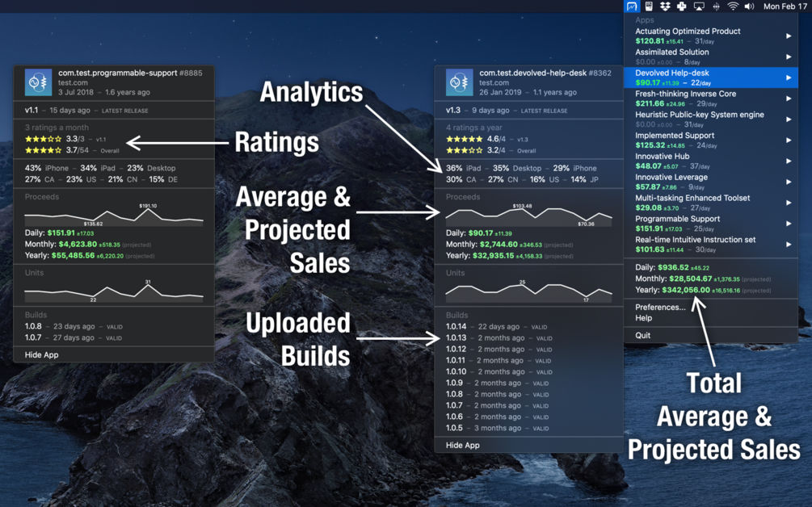The width and height of the screenshot is (812, 507).
Task: Click the $191.10 peak on Proceeds chart
Action: point(148,207)
